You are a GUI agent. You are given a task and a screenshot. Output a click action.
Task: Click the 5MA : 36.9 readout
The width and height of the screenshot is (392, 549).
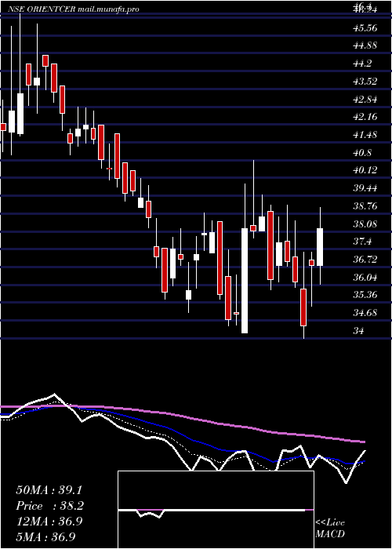click(46, 536)
